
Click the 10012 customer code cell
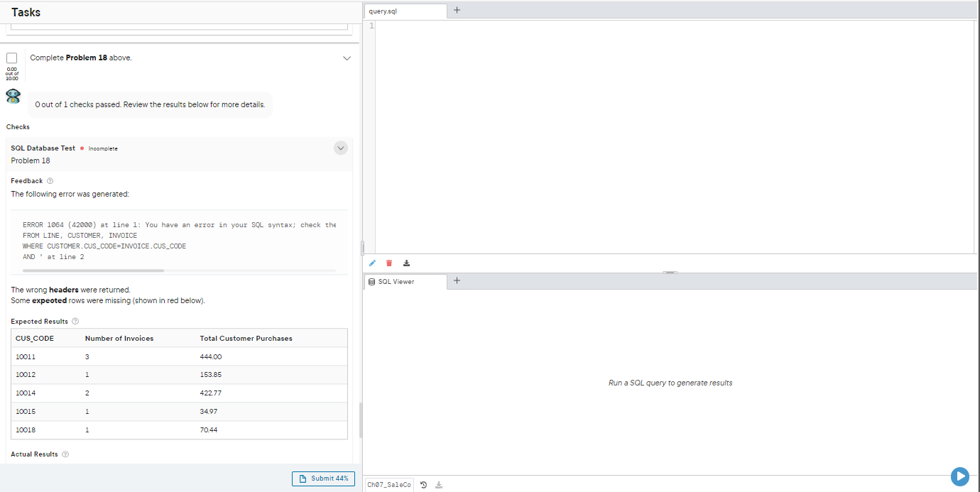coord(26,375)
